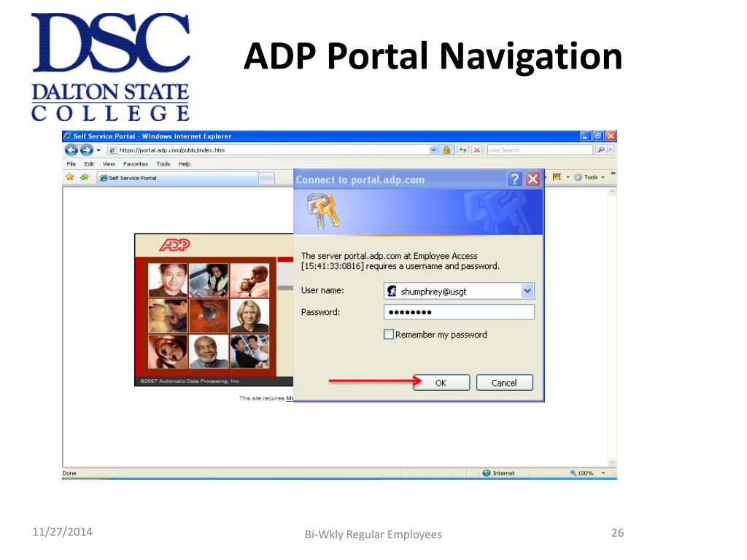747x560 pixels.
Task: Click the OK button
Action: click(x=441, y=383)
